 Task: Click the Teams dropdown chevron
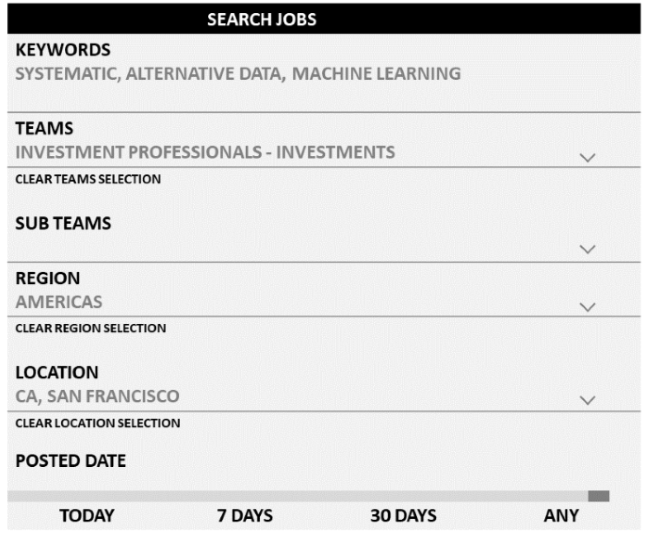588,157
